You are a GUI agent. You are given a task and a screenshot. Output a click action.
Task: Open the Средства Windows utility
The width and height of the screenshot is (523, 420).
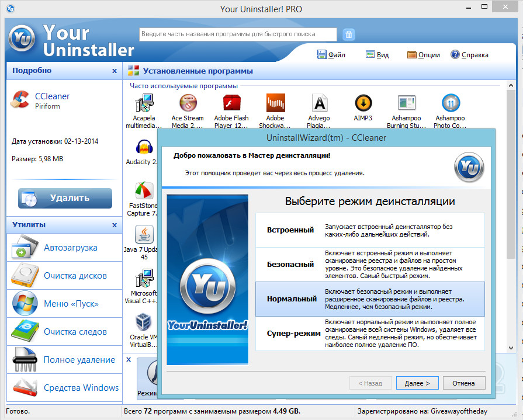tap(64, 387)
